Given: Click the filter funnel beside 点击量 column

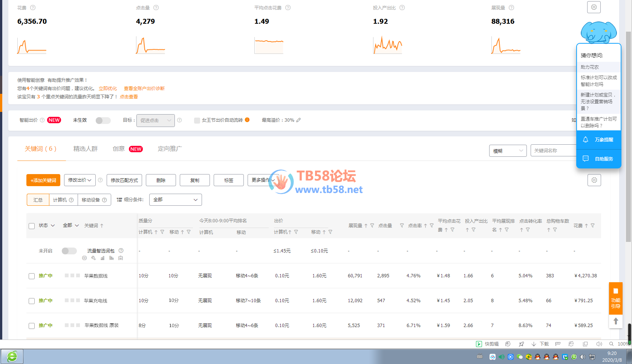Looking at the screenshot, I should coord(402,226).
